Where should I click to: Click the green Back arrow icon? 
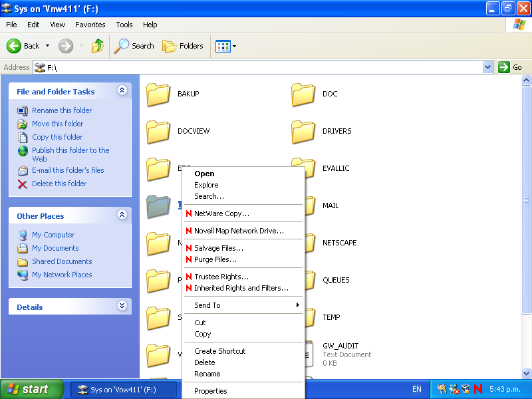14,46
